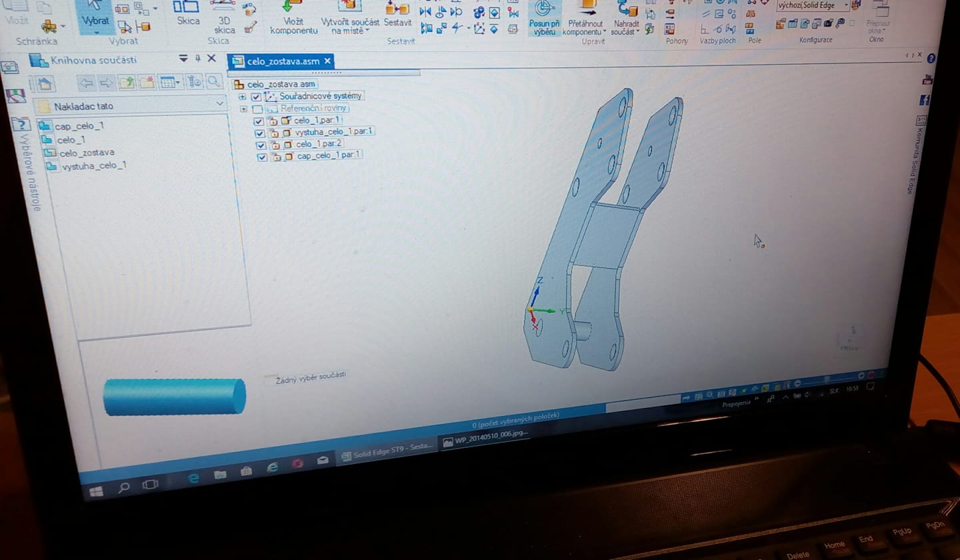Expand Referenční roviny tree node

click(x=243, y=109)
